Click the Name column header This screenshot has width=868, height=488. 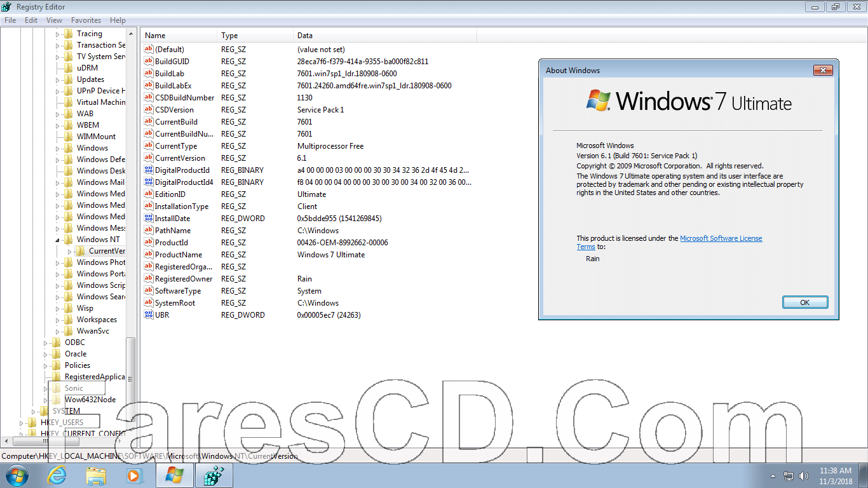[x=179, y=36]
